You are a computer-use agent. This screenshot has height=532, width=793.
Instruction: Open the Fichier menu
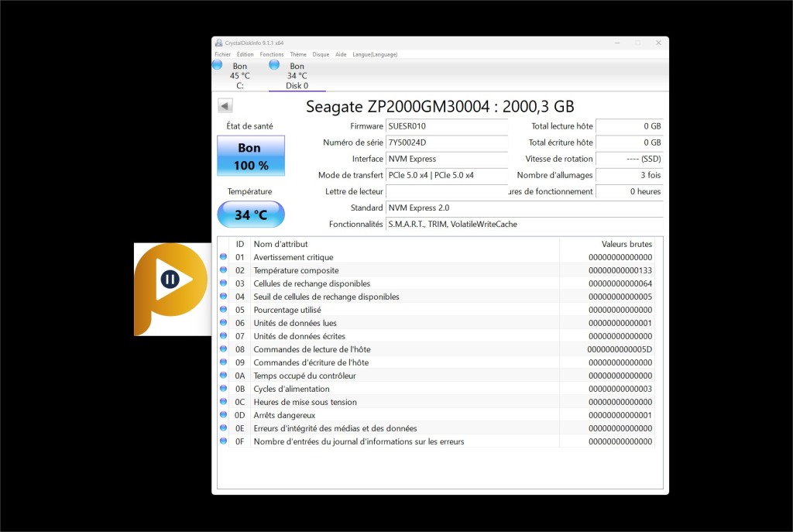[222, 55]
